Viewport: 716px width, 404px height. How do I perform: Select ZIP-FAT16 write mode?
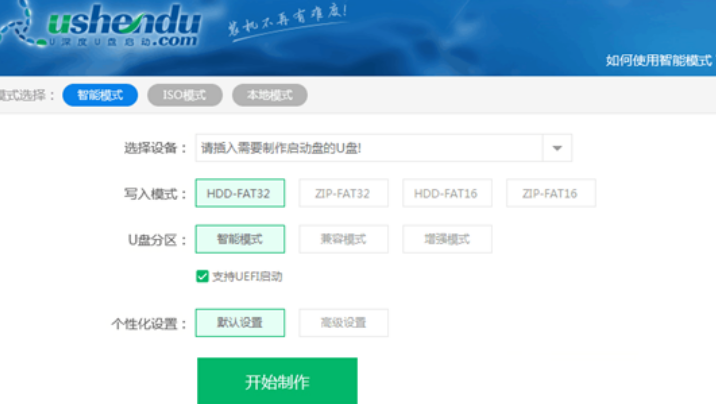coord(551,193)
